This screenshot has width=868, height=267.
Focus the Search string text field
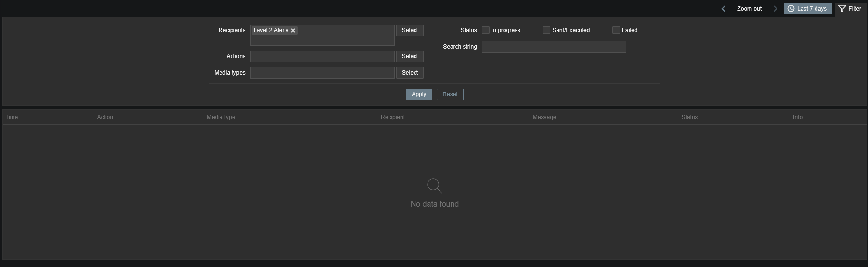[554, 47]
